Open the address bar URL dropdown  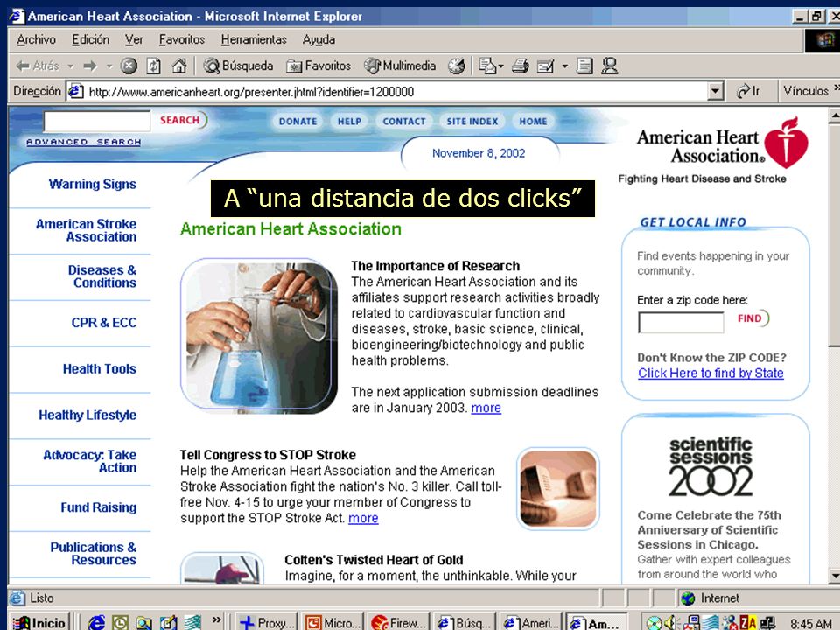[x=715, y=92]
